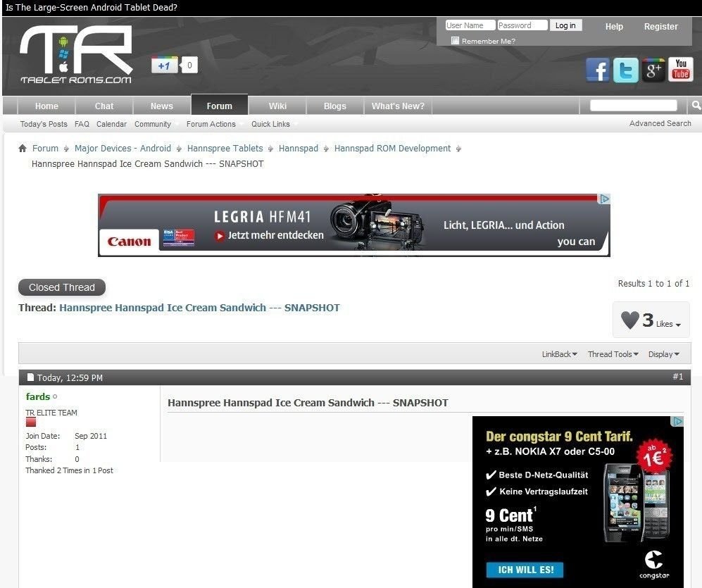Open Today's Posts link
The width and height of the screenshot is (702, 588).
[x=44, y=124]
